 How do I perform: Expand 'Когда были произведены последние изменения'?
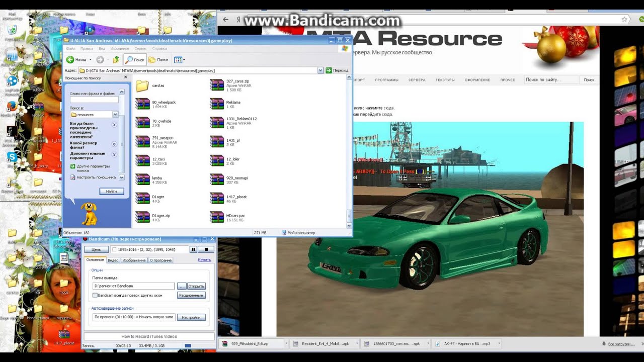pos(114,124)
